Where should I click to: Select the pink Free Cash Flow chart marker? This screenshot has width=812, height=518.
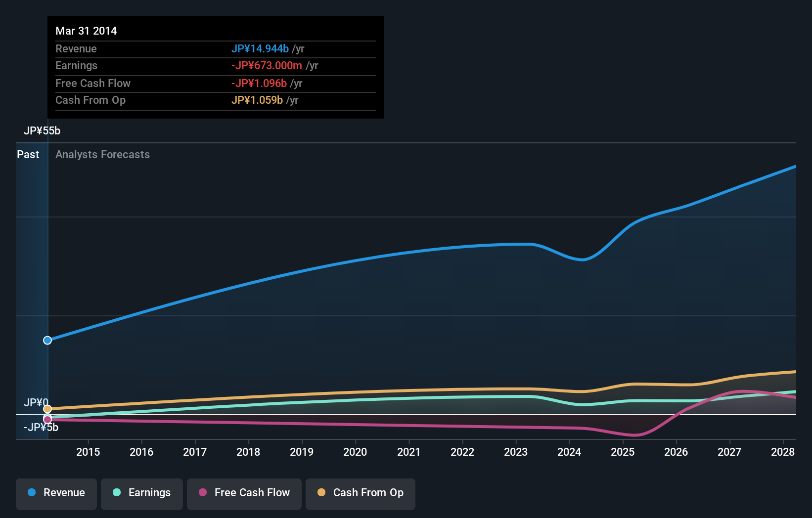point(47,419)
